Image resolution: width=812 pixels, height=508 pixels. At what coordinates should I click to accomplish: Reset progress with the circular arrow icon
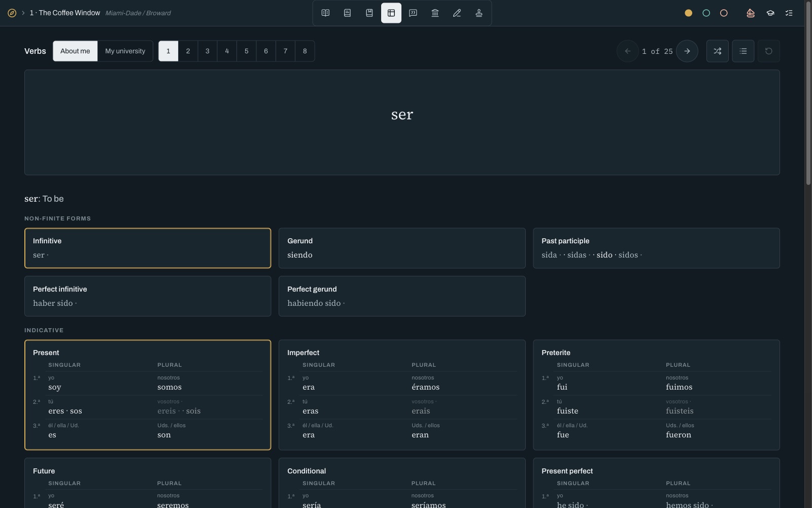(x=769, y=51)
